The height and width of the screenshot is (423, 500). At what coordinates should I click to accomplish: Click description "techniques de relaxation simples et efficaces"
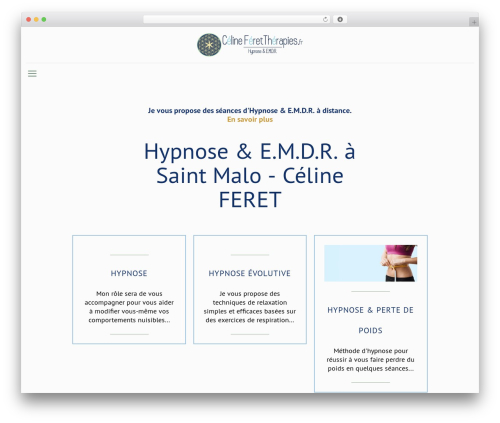(250, 307)
